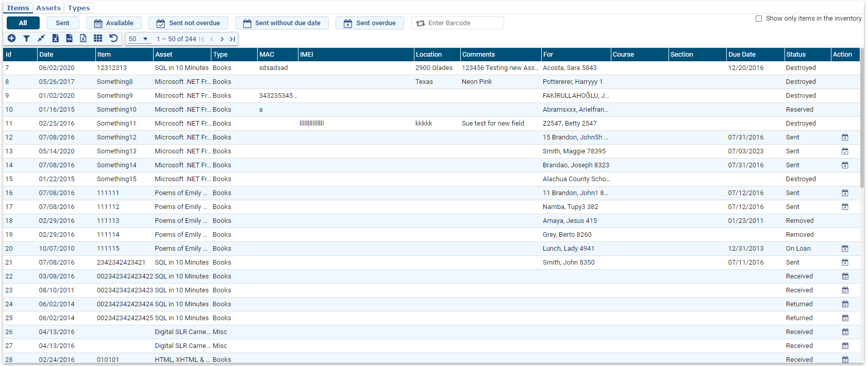Go to the next page of items
Image resolution: width=868 pixels, height=366 pixels.
[222, 39]
